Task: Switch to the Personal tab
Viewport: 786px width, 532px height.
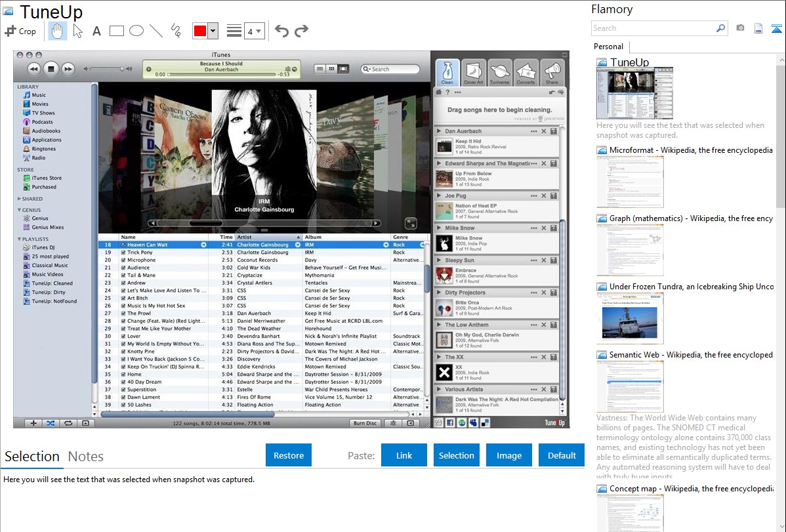Action: coord(608,47)
